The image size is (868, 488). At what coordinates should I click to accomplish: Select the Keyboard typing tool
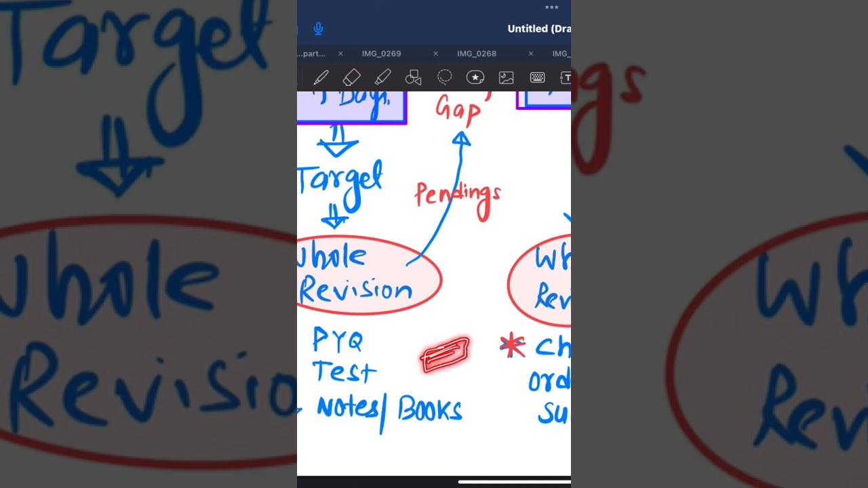537,77
